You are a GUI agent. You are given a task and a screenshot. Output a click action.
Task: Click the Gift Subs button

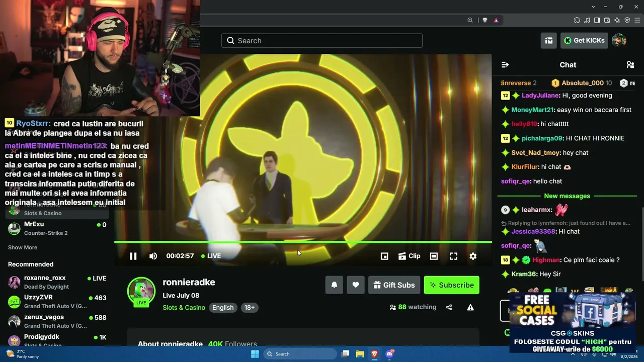point(394,285)
